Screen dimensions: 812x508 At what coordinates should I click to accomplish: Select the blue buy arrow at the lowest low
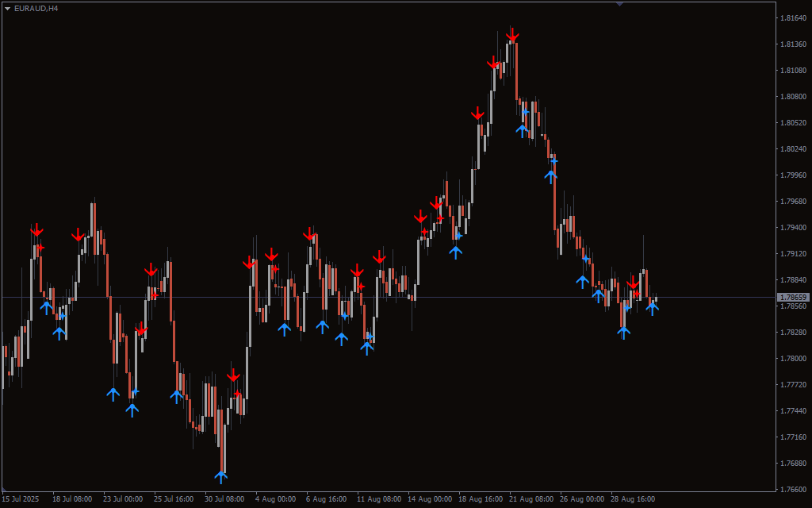pos(220,476)
